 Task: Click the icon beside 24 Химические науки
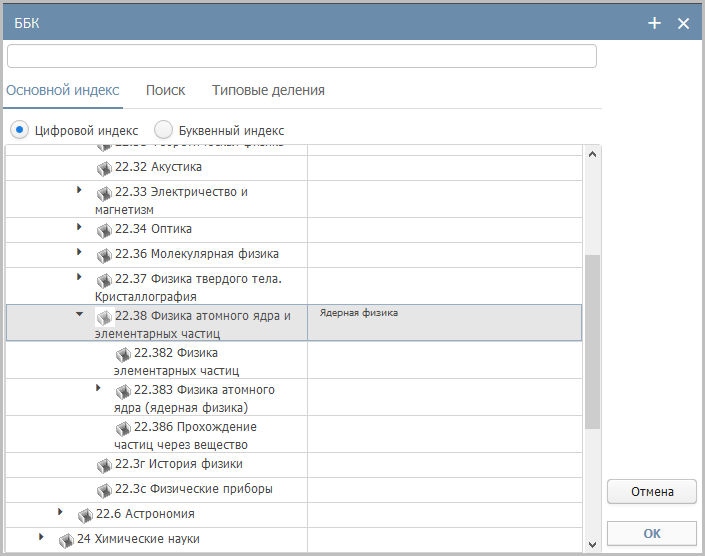click(x=66, y=540)
